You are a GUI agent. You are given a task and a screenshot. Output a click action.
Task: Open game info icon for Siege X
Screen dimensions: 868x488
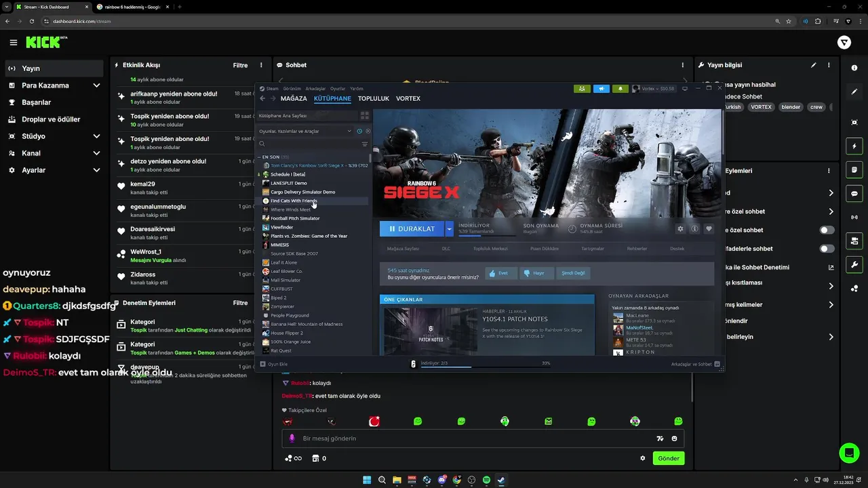694,229
